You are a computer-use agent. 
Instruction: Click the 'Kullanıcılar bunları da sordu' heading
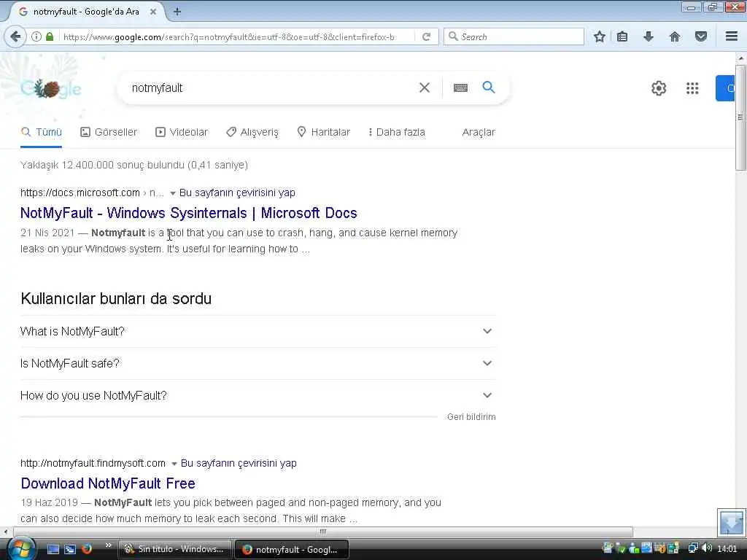pos(116,298)
